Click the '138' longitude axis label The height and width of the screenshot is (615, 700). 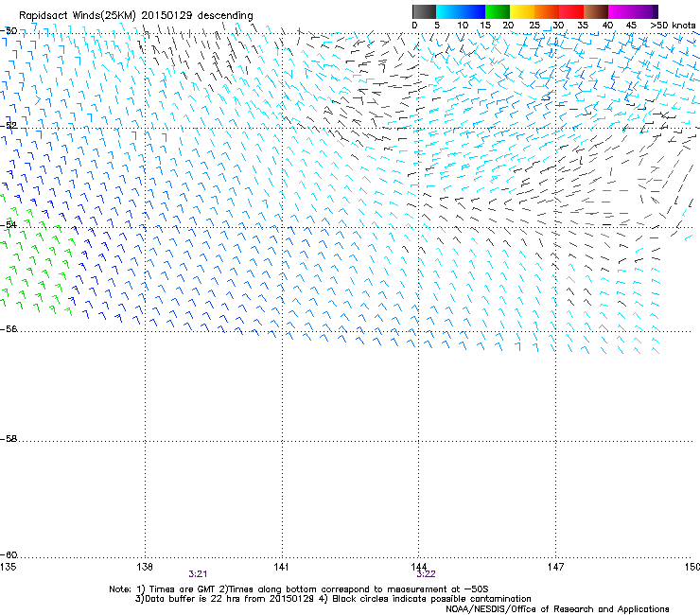click(x=145, y=567)
